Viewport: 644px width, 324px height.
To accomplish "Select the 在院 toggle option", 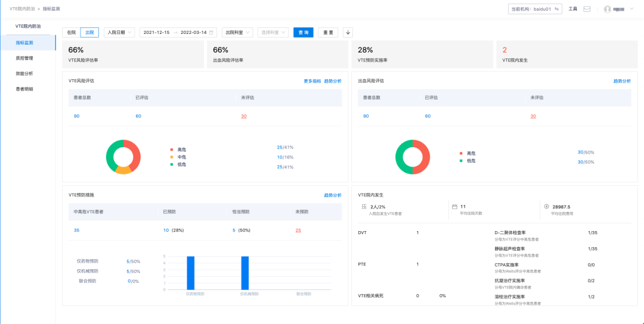I will click(71, 33).
